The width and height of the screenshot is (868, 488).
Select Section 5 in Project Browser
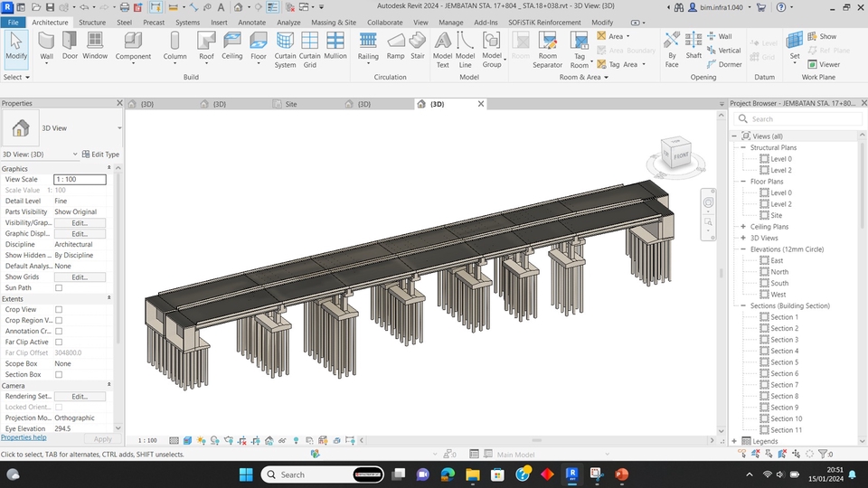[785, 362]
